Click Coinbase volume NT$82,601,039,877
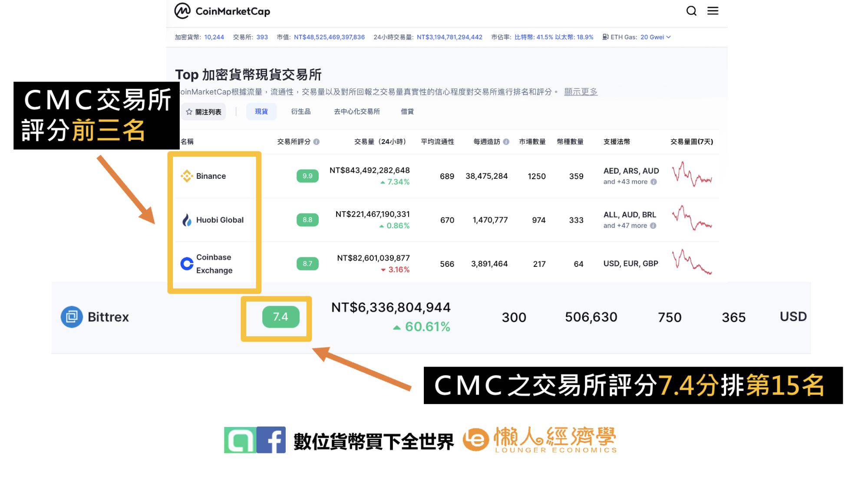Image resolution: width=868 pixels, height=486 pixels. click(373, 258)
